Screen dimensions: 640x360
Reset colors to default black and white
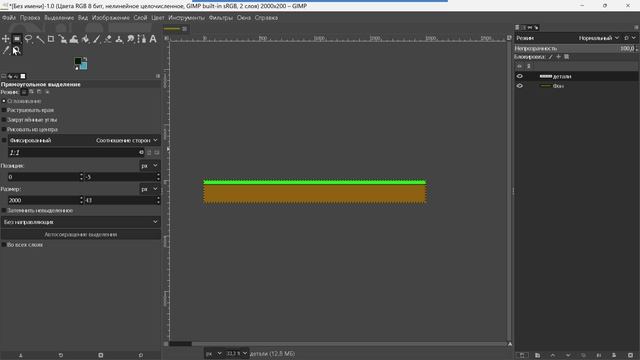76,68
